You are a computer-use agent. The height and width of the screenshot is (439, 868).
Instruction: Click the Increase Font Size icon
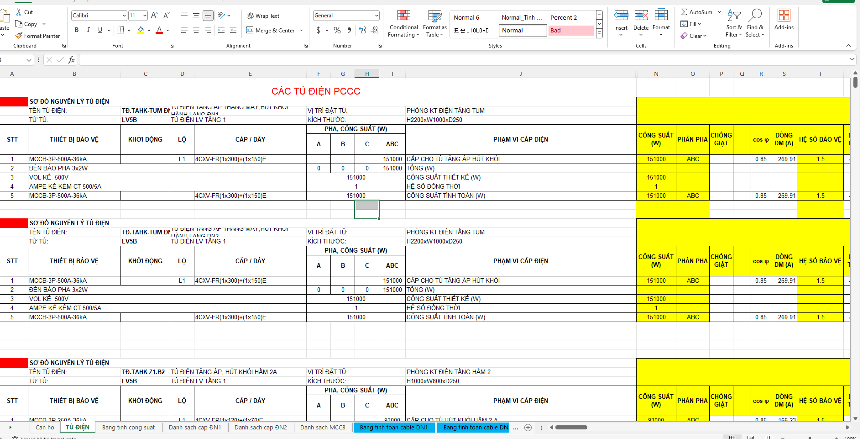click(154, 16)
